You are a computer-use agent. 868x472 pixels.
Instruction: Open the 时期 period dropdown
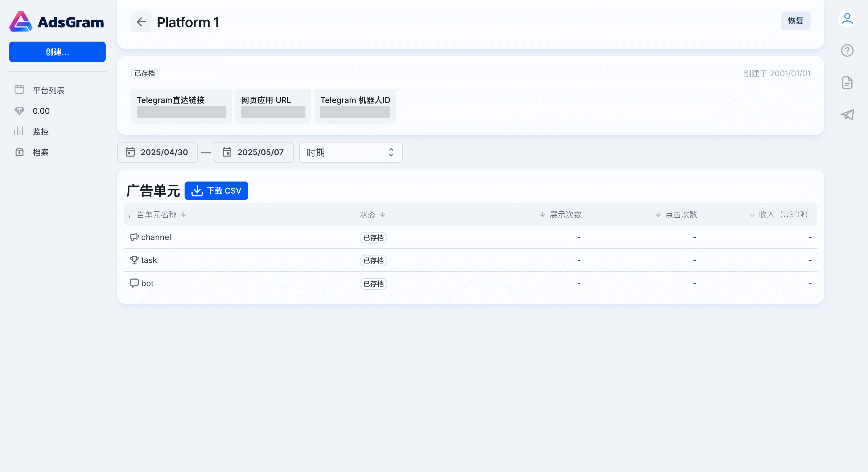coord(351,153)
